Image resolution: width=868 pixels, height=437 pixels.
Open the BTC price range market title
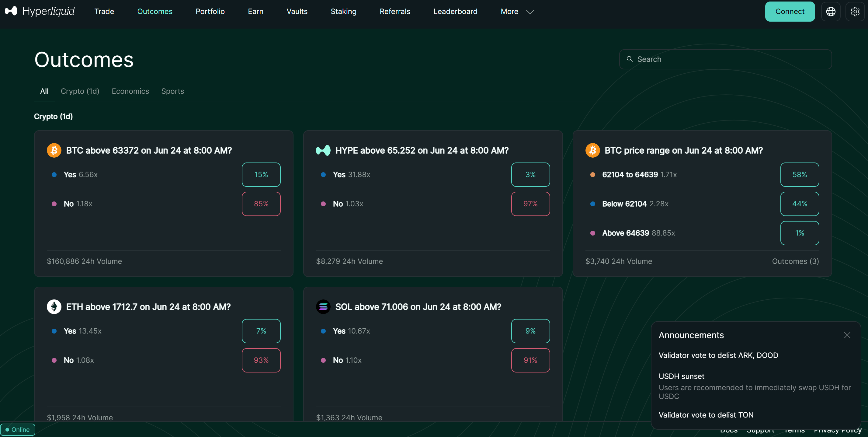[x=684, y=150]
